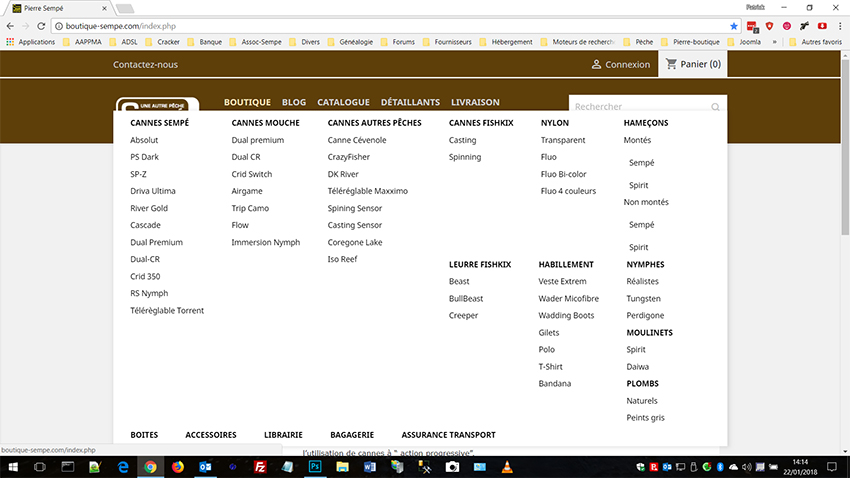Image resolution: width=850 pixels, height=478 pixels.
Task: Open the Fournisseurs bookmark folder
Action: click(x=447, y=42)
